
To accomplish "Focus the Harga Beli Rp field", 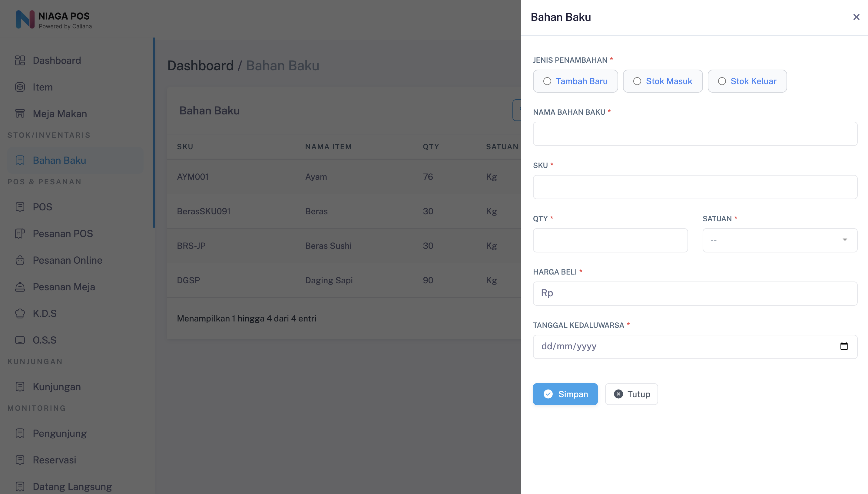I will coord(694,294).
